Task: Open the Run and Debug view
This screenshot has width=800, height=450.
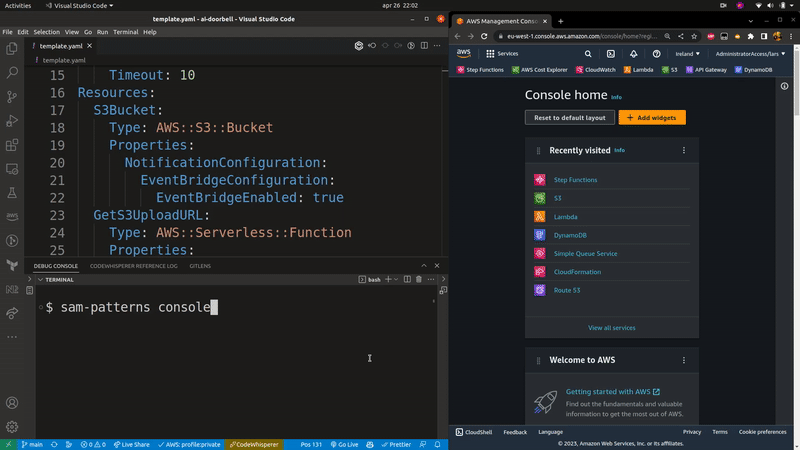Action: click(12, 121)
